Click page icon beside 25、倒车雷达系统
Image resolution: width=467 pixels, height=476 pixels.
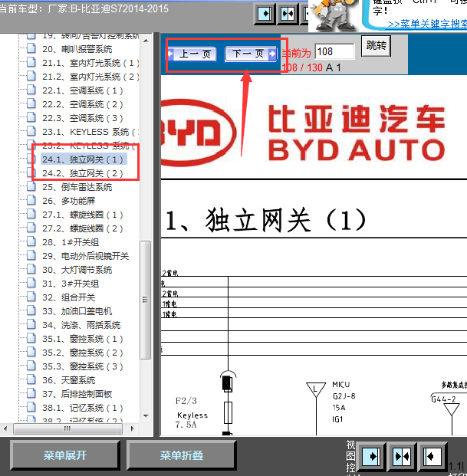(31, 186)
